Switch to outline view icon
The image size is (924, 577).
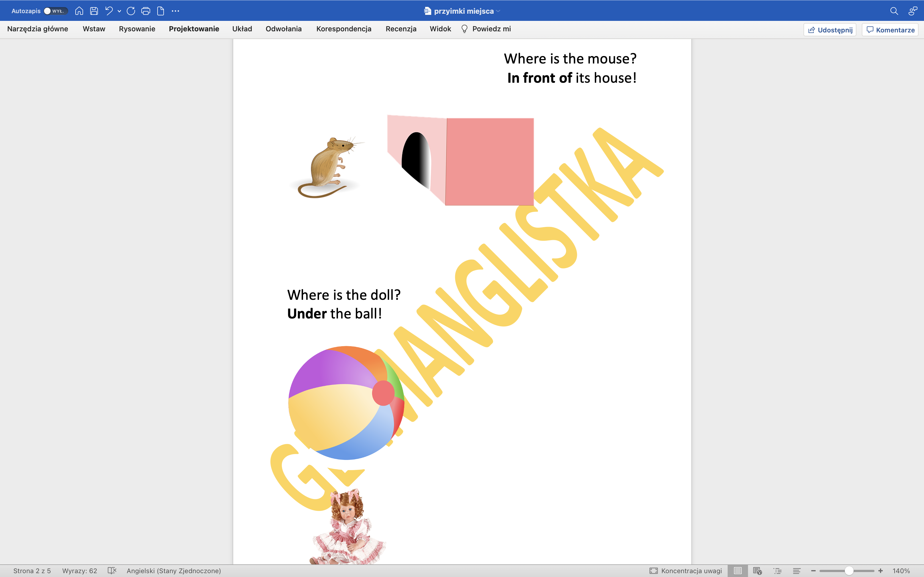(777, 570)
